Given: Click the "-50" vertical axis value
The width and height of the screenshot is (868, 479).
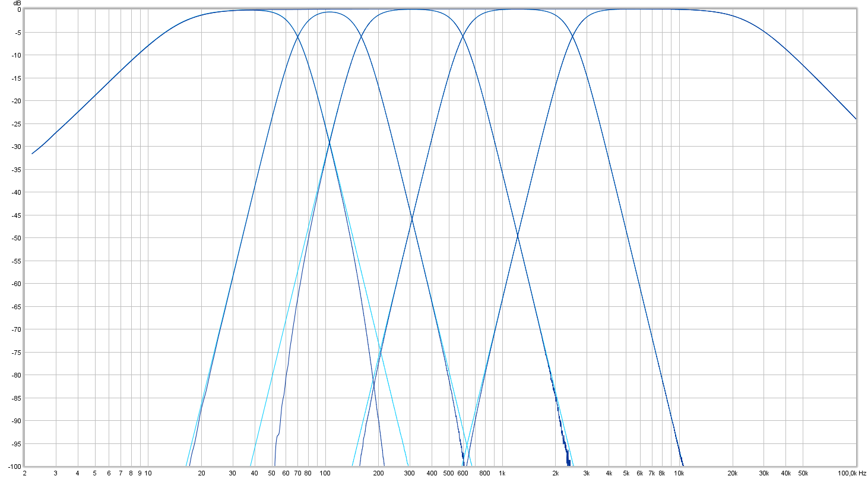Looking at the screenshot, I should pyautogui.click(x=17, y=238).
